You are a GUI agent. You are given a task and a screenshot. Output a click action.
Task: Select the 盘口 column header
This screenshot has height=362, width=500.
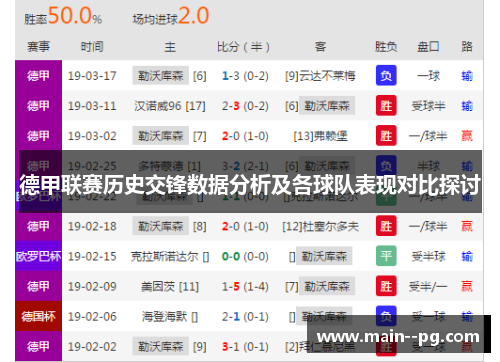click(x=428, y=47)
